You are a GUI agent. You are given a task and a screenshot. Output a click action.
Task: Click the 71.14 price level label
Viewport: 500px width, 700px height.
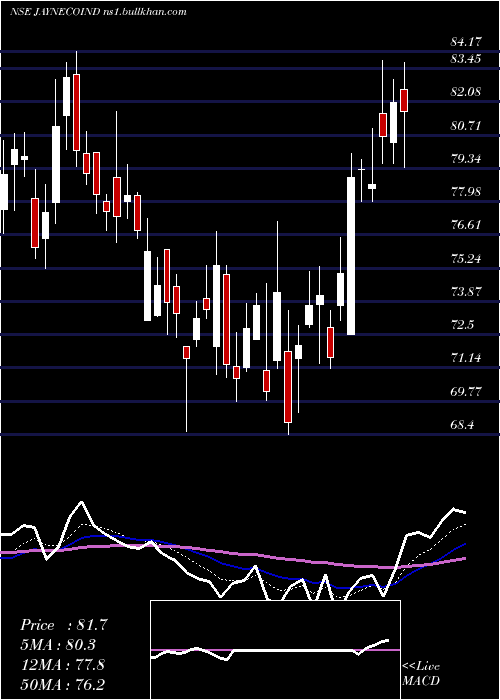click(466, 358)
